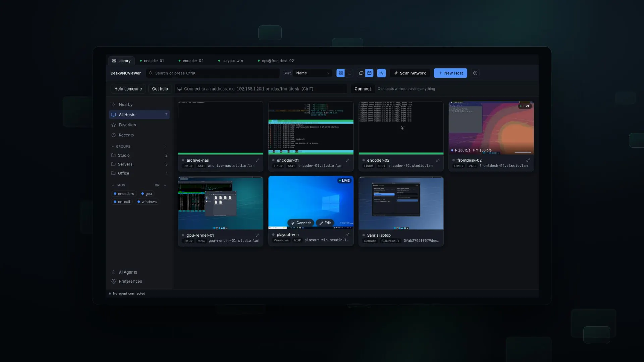The height and width of the screenshot is (362, 644).
Task: Open the archive-nas host thumbnail
Action: tap(221, 128)
